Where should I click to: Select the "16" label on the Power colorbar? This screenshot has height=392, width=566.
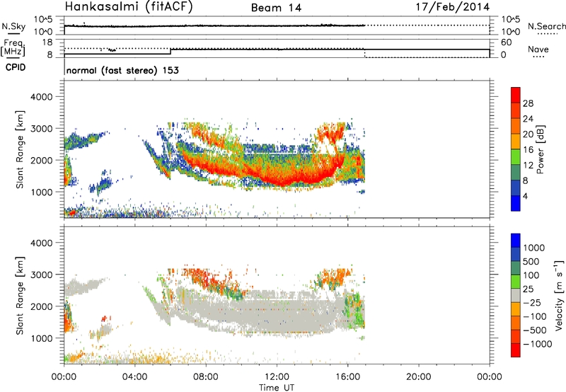tap(528, 150)
